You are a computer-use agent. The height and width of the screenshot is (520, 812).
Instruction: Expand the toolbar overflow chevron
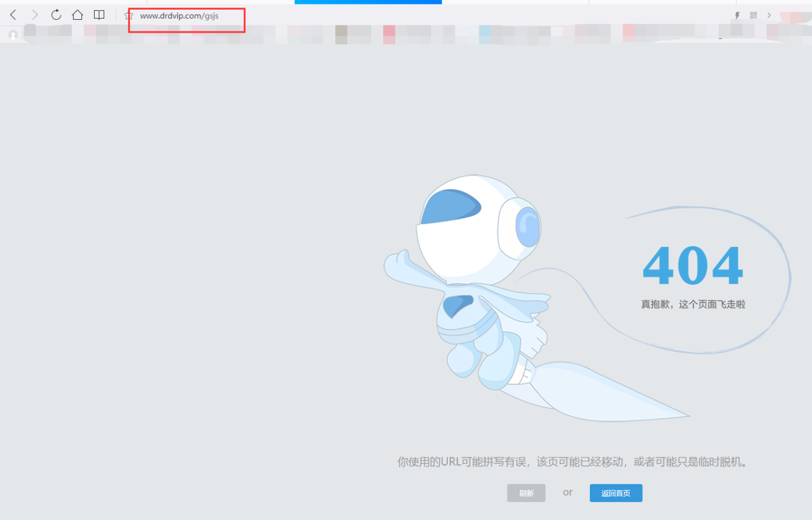[769, 15]
